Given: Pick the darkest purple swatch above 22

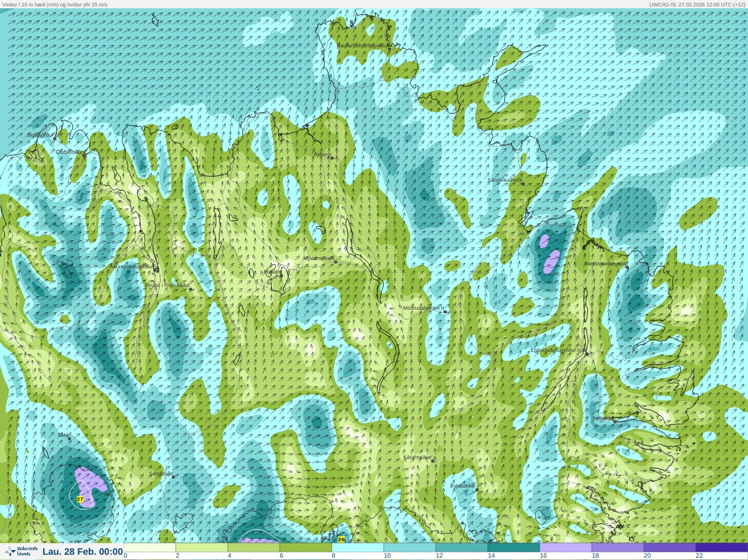Looking at the screenshot, I should point(722,548).
